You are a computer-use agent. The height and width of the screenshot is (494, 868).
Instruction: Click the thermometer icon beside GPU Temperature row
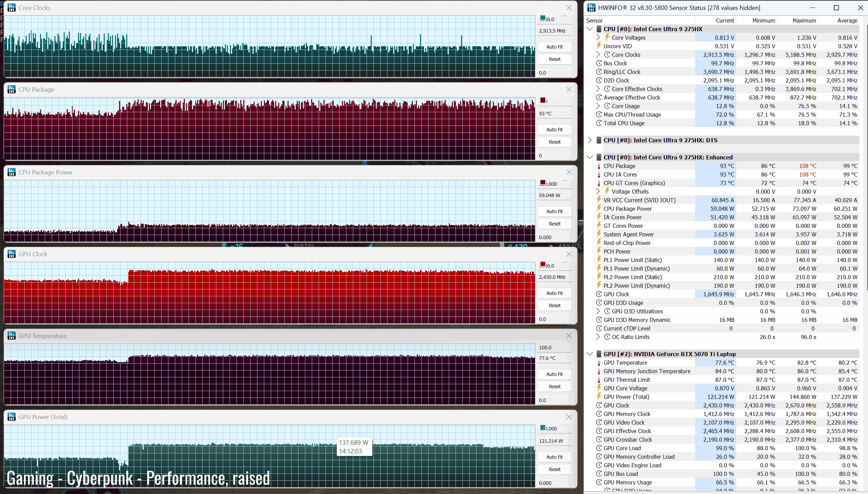click(599, 363)
